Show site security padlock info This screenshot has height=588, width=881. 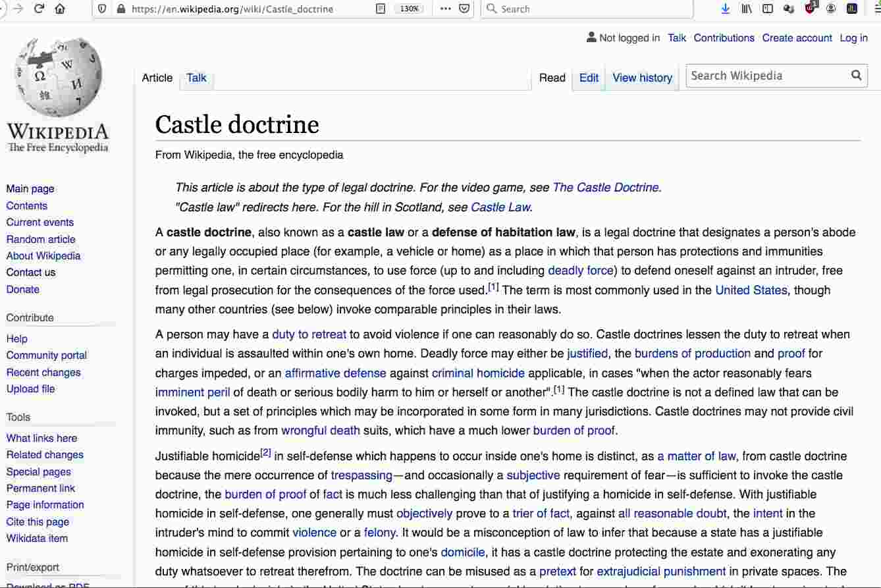pos(120,9)
